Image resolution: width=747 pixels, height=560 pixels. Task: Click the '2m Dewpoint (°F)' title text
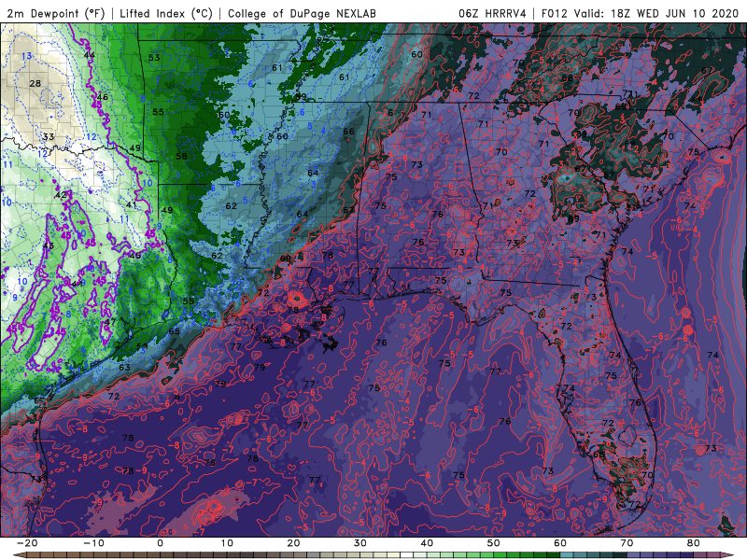click(55, 13)
